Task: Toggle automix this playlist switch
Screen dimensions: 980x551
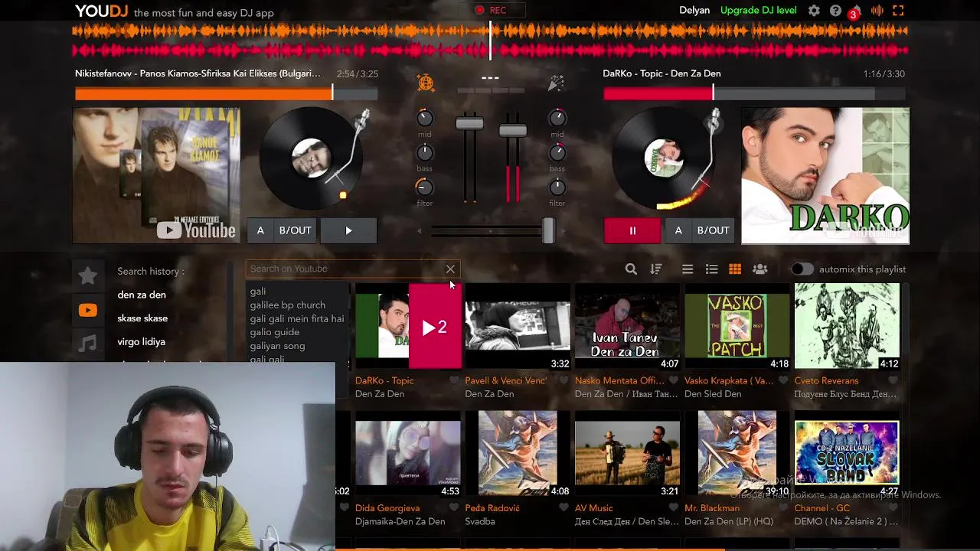Action: (802, 269)
